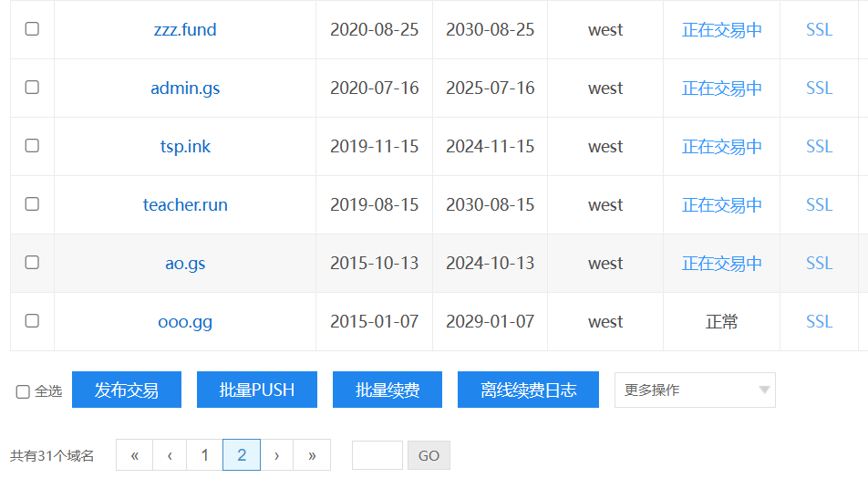This screenshot has width=868, height=489.
Task: Tick the checkbox for zzz.fund
Action: click(x=32, y=29)
